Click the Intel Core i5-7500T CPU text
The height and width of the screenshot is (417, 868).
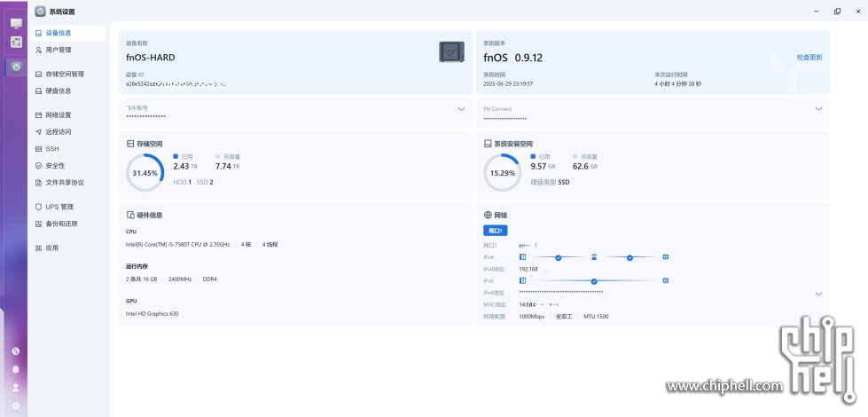[177, 244]
